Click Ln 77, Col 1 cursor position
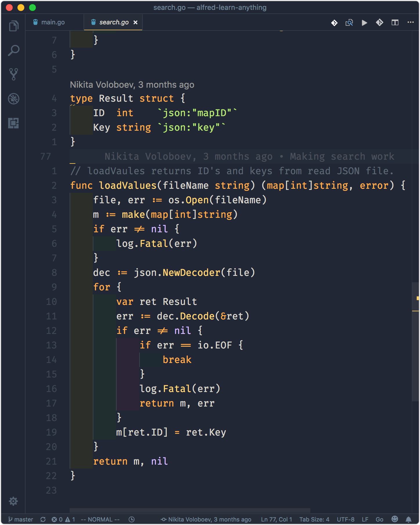The width and height of the screenshot is (420, 525). coord(276,519)
